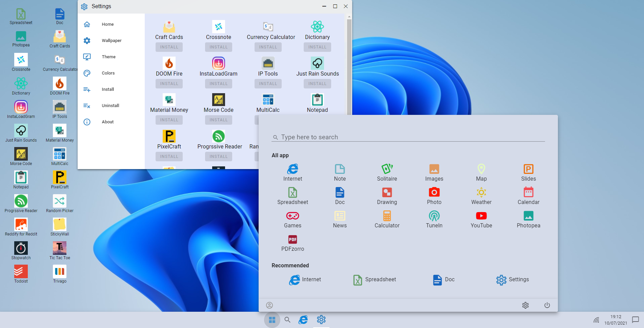Install the Dictionary app
The width and height of the screenshot is (644, 328).
pos(317,47)
